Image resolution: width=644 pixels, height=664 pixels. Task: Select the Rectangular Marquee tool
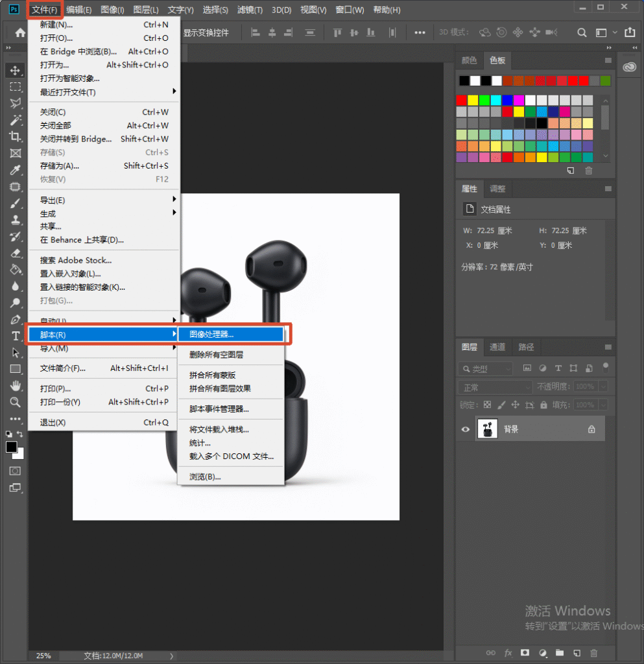coord(16,87)
